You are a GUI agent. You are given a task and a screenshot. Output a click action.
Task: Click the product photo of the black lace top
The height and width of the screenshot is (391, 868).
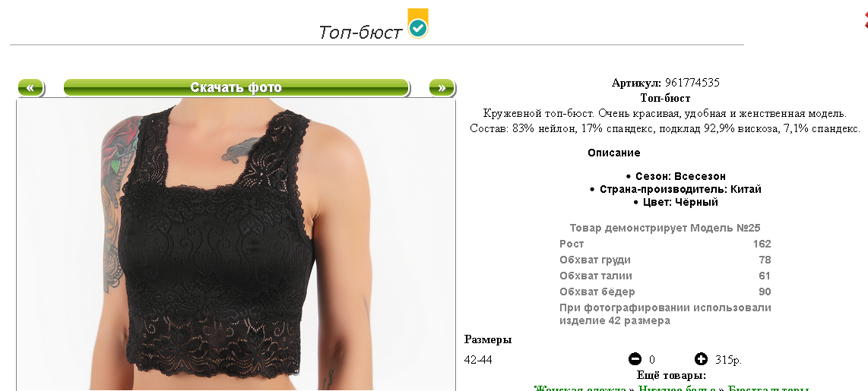click(236, 244)
